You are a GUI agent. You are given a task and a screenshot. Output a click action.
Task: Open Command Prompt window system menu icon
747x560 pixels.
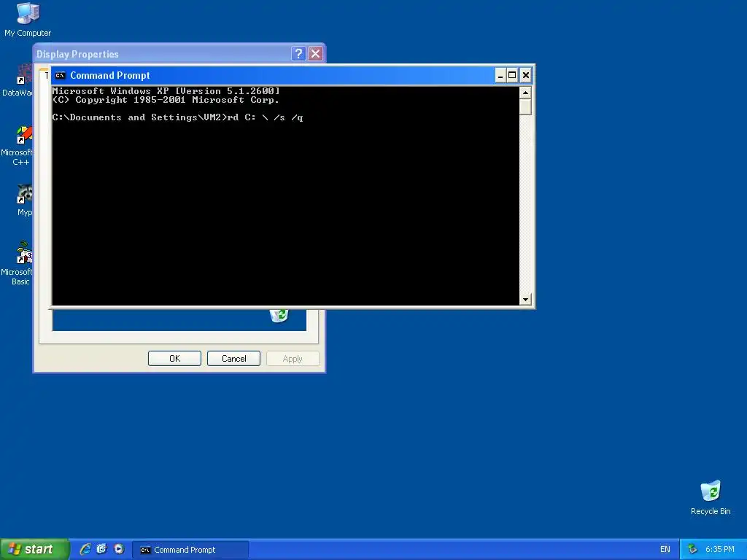(x=60, y=75)
